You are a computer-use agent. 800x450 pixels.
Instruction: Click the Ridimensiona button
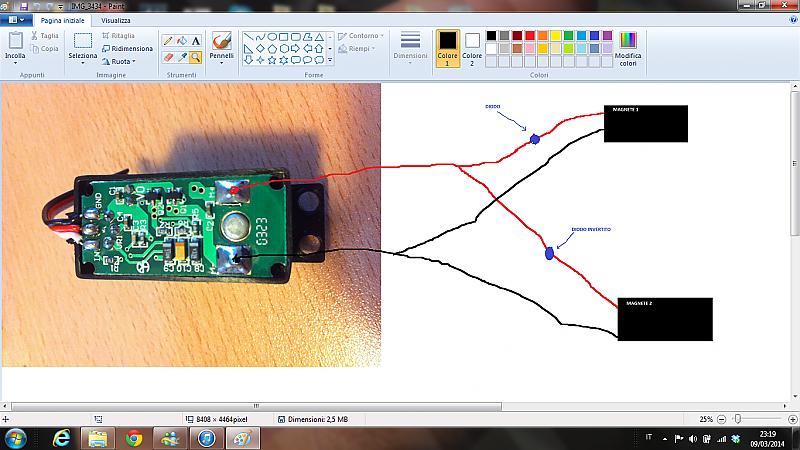tap(126, 48)
